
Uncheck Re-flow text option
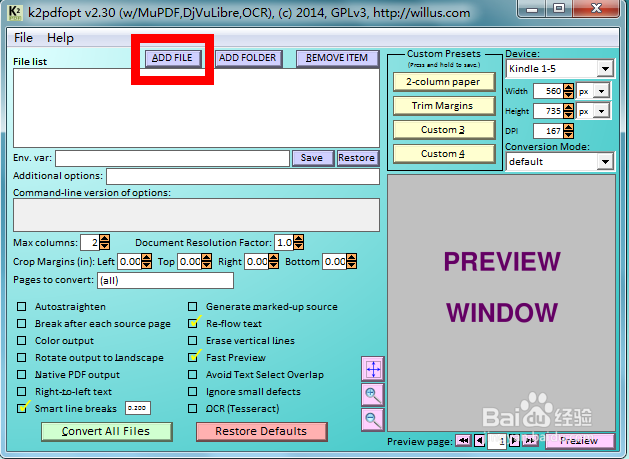tap(193, 323)
